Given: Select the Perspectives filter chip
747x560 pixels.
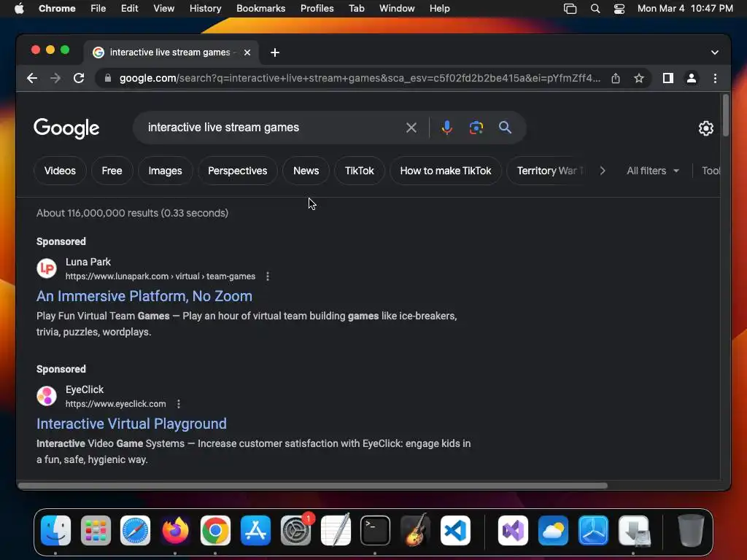Looking at the screenshot, I should pyautogui.click(x=237, y=171).
